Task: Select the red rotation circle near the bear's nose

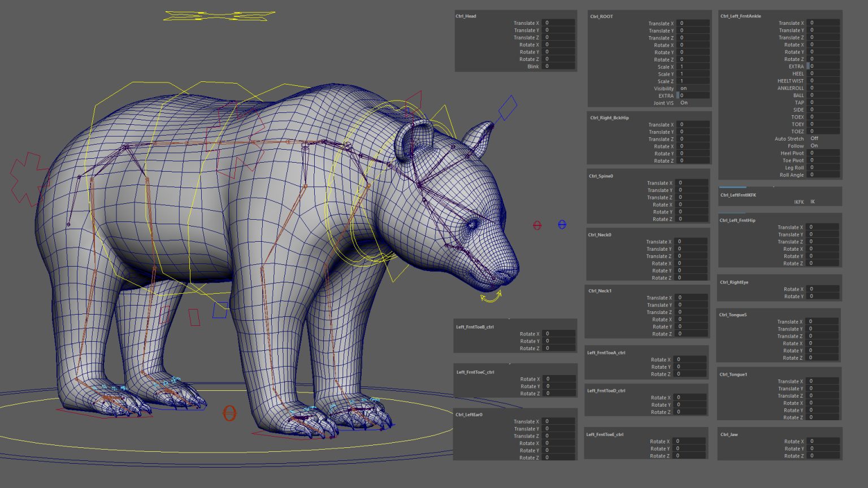Action: pos(537,225)
